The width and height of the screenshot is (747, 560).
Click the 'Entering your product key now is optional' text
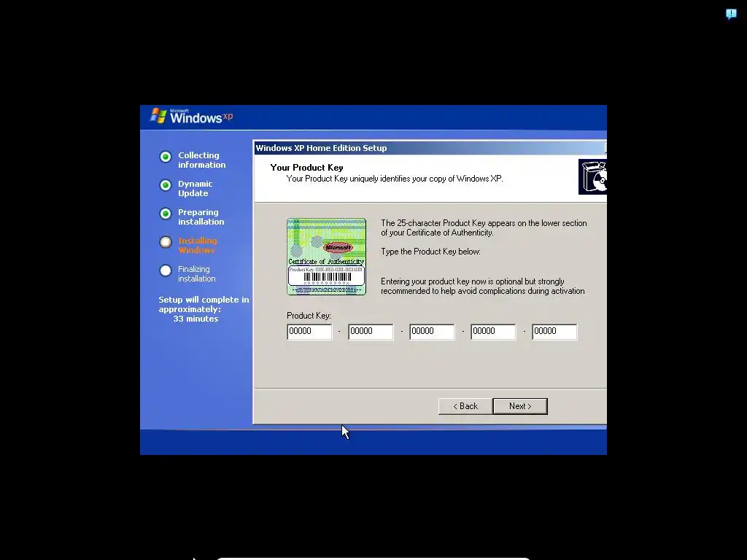point(483,286)
